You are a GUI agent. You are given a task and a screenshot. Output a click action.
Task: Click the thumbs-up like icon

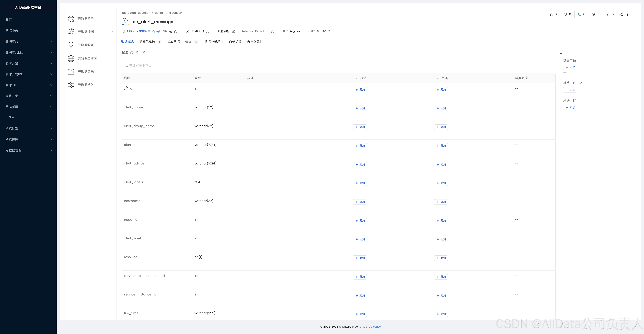[x=551, y=14]
